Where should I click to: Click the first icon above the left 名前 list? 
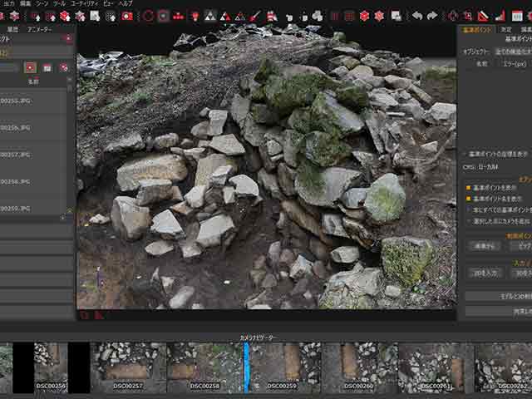(30, 67)
